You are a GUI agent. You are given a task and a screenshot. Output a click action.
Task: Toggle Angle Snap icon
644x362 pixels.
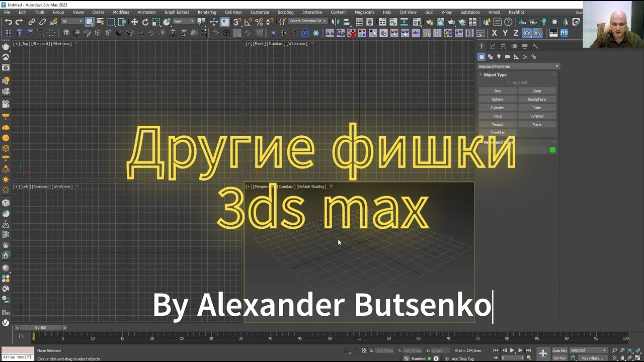[248, 22]
